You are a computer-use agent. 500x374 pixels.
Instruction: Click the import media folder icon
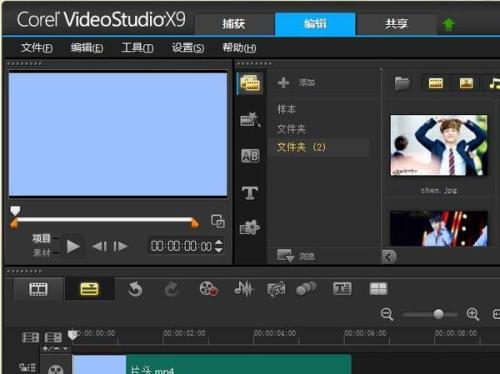point(402,83)
